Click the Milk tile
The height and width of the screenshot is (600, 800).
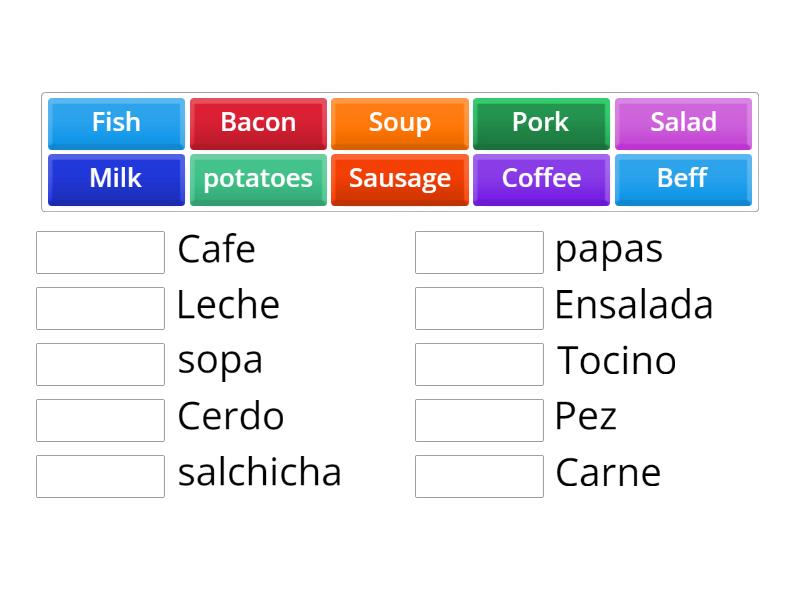[x=116, y=179]
